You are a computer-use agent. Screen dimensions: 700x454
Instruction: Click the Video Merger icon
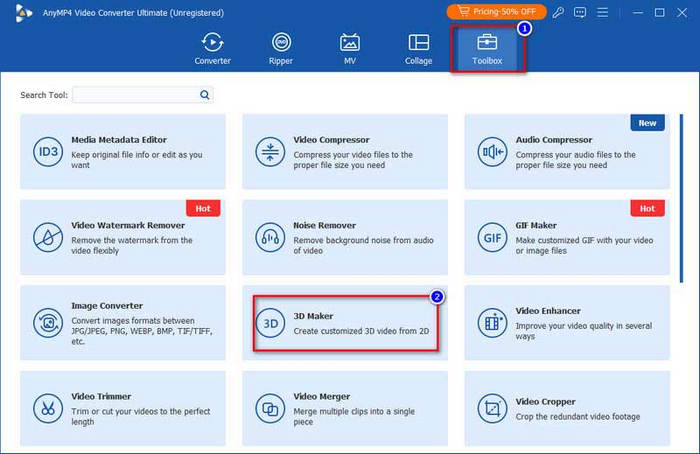point(270,408)
